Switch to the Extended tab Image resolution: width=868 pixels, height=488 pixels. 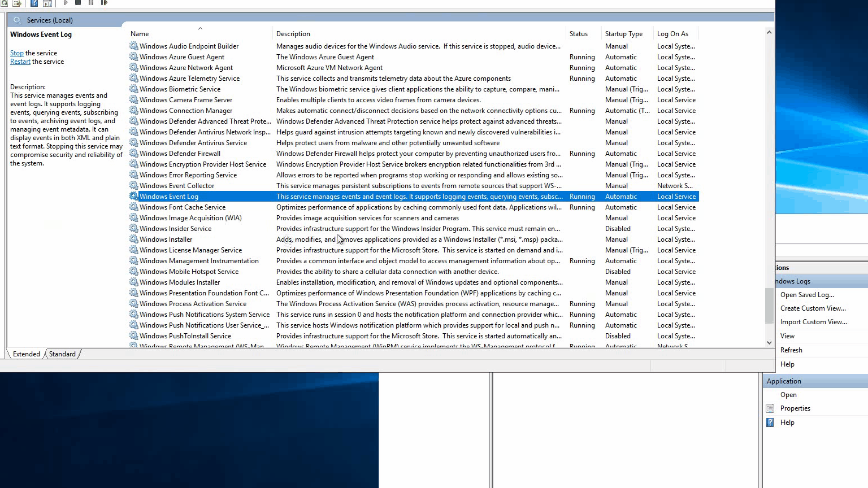point(27,354)
